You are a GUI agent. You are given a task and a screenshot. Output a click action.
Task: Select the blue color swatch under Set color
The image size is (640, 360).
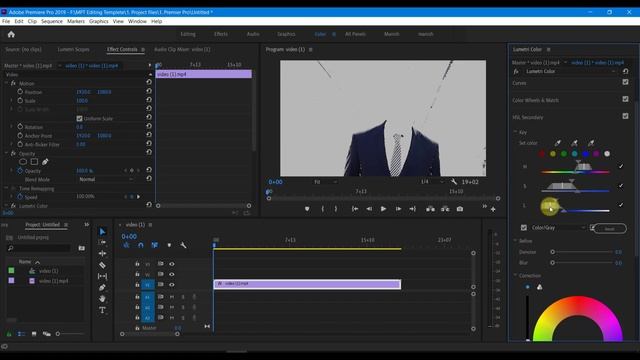click(585, 154)
